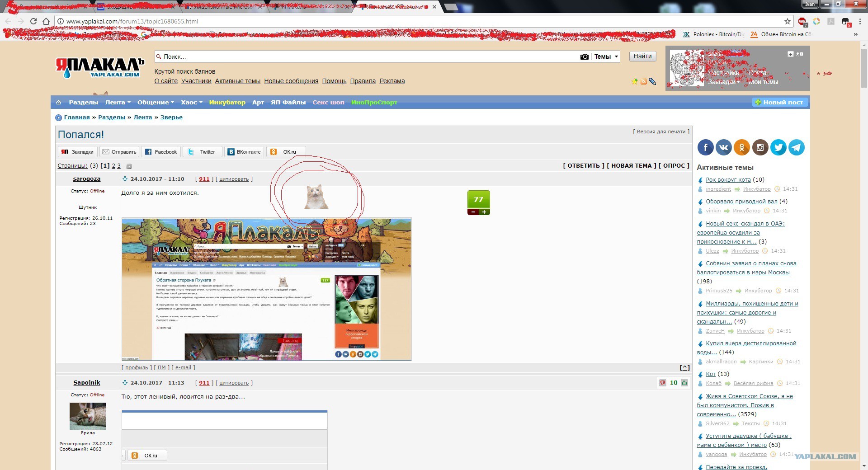Open the VK round icon in sidebar

coord(723,147)
